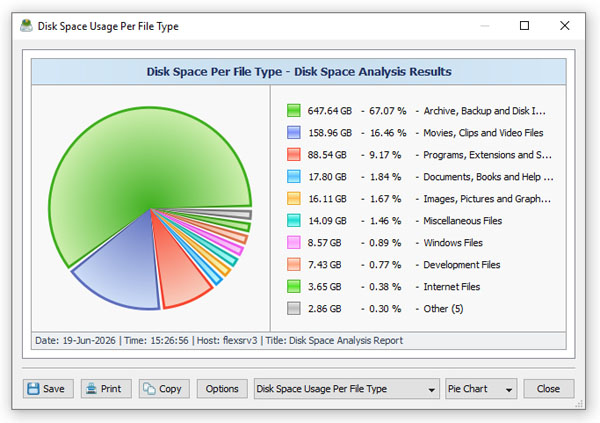
Task: Click the 0.77 % percentage
Action: [385, 265]
